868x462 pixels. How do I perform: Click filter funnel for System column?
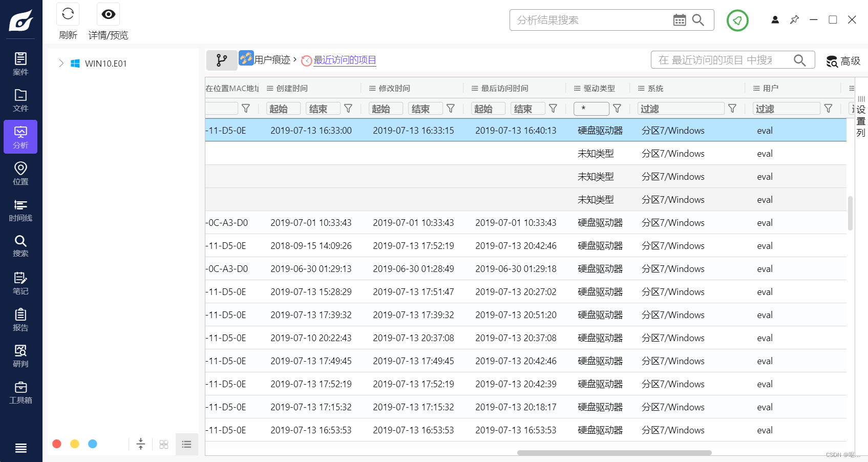click(x=732, y=109)
